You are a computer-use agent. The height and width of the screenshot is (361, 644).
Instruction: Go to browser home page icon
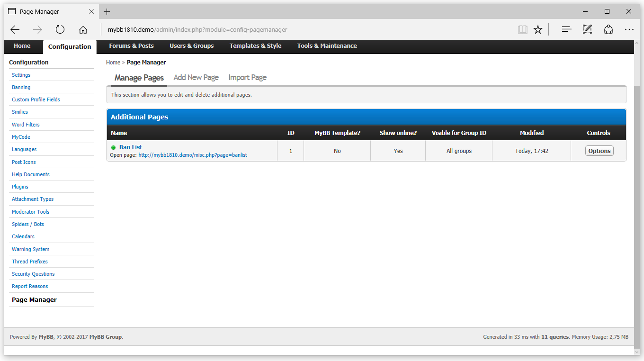coord(83,30)
